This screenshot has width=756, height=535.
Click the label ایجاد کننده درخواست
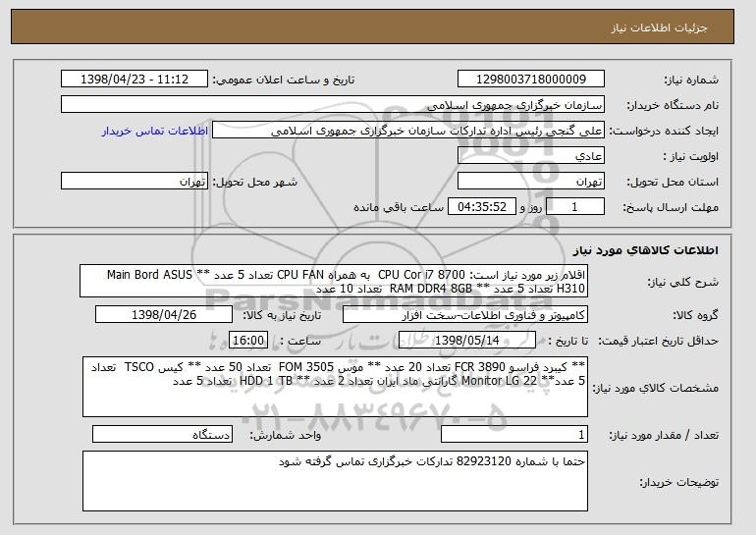point(664,132)
